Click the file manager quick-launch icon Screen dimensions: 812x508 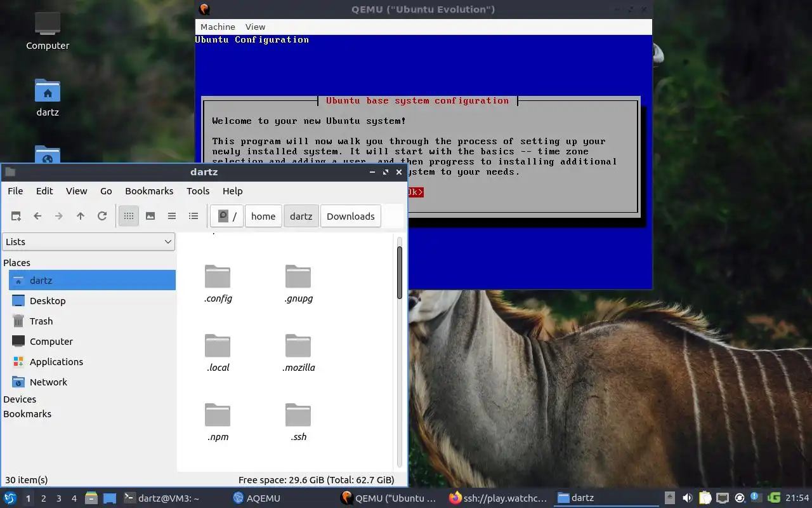tap(91, 498)
